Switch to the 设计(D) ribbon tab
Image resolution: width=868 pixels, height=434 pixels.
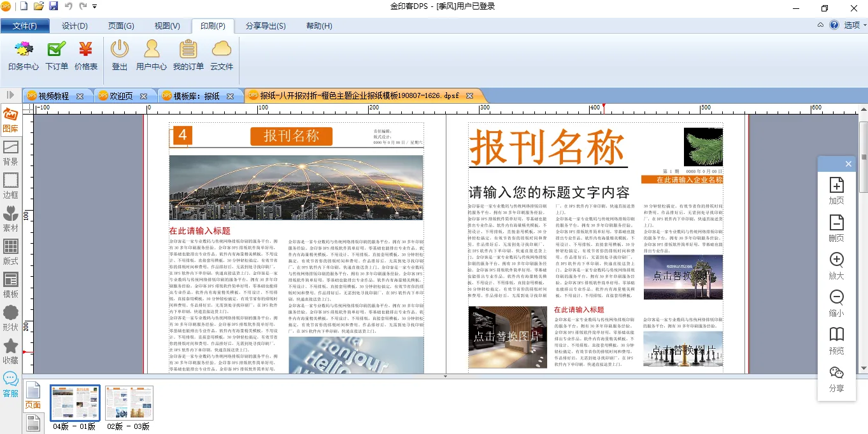coord(75,26)
